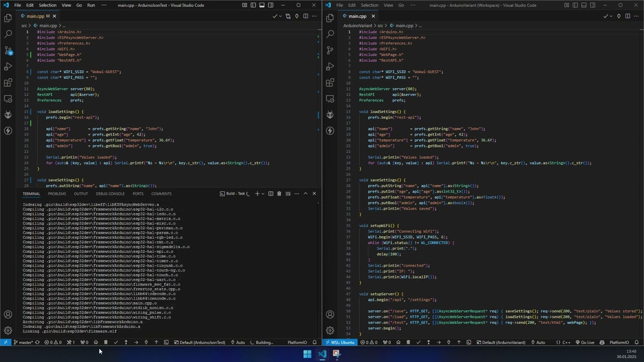Toggle Panel visibility in right title bar
This screenshot has width=644, height=362.
point(584,5)
